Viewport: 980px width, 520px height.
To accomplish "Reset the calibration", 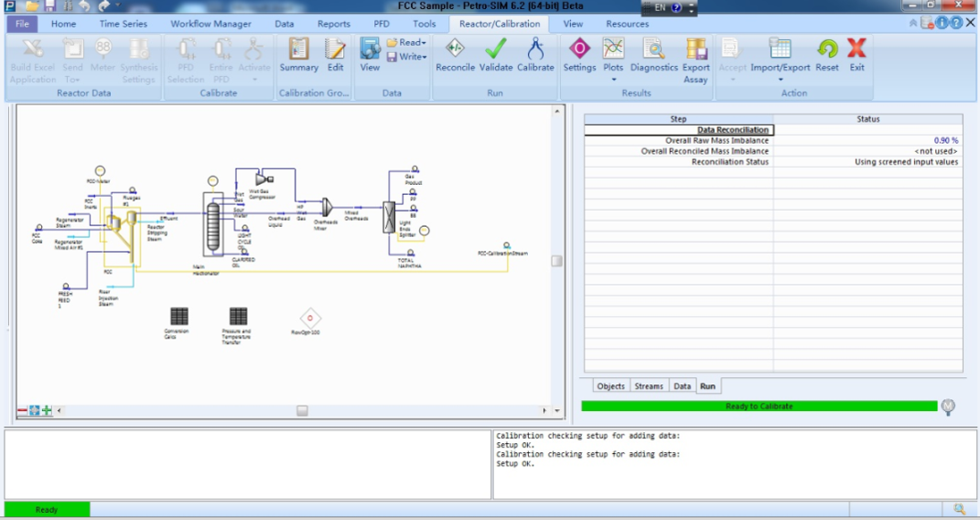I will point(827,55).
